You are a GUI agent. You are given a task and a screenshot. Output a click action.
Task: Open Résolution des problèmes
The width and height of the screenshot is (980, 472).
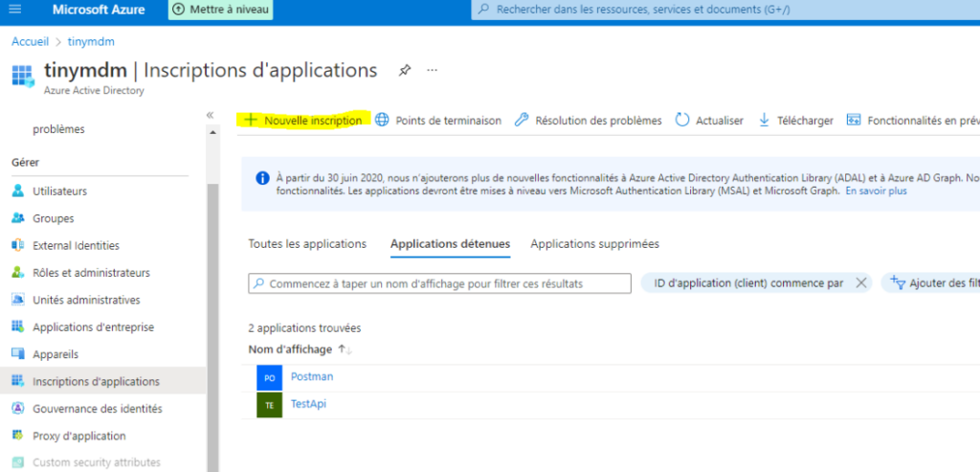(589, 121)
